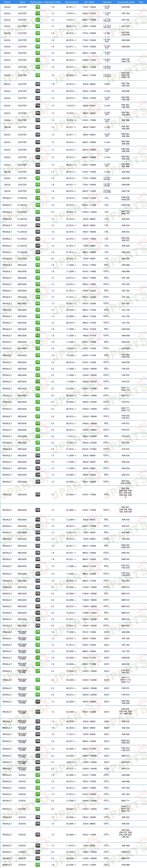Click diesel icon in Megane 12.2009 K9K 830 row
The width and height of the screenshot is (147, 868).
click(x=38, y=520)
